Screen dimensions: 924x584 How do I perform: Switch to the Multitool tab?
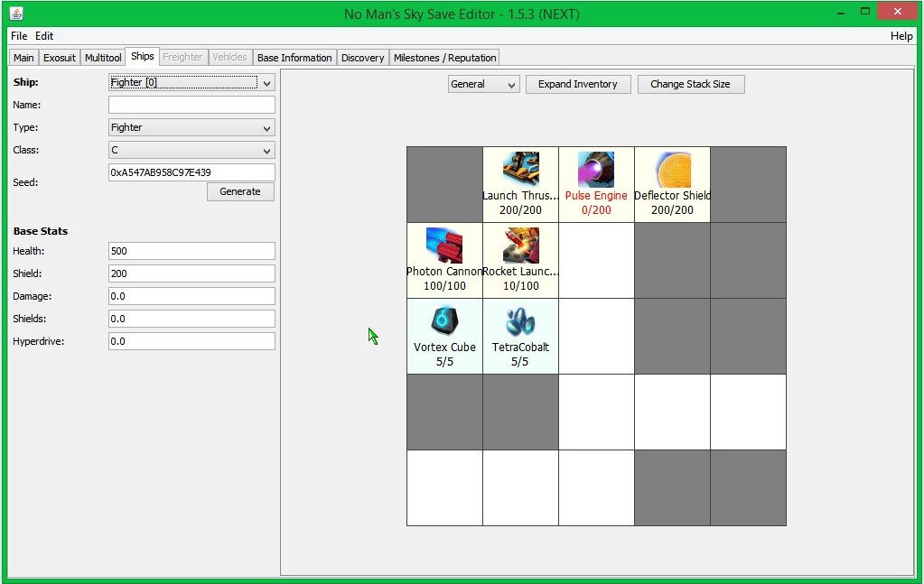[x=103, y=58]
